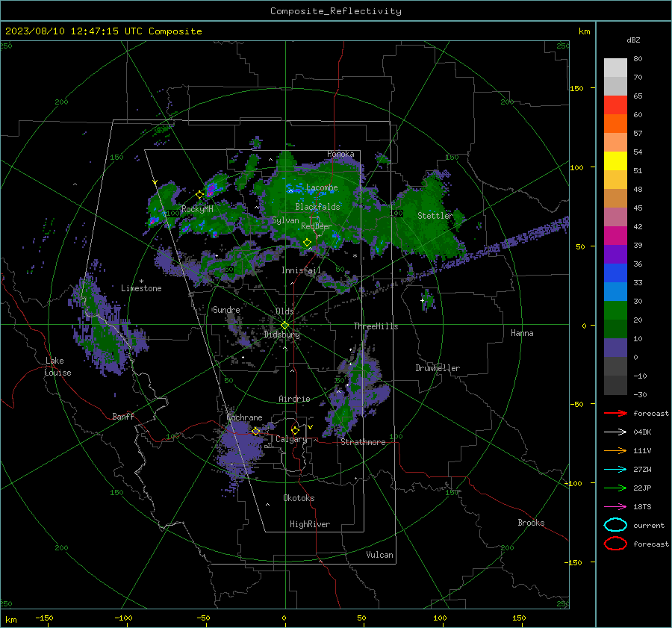Click the yellow diamond marker above Calgary

tap(295, 430)
